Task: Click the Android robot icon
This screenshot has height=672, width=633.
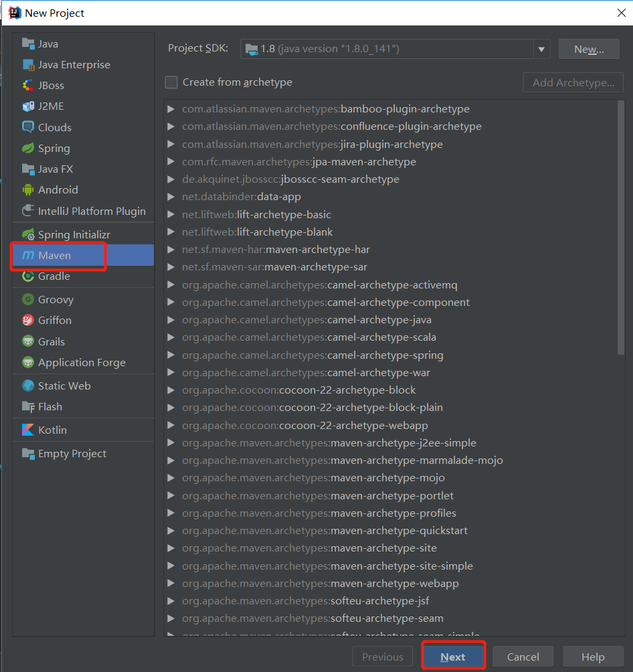Action: tap(28, 190)
